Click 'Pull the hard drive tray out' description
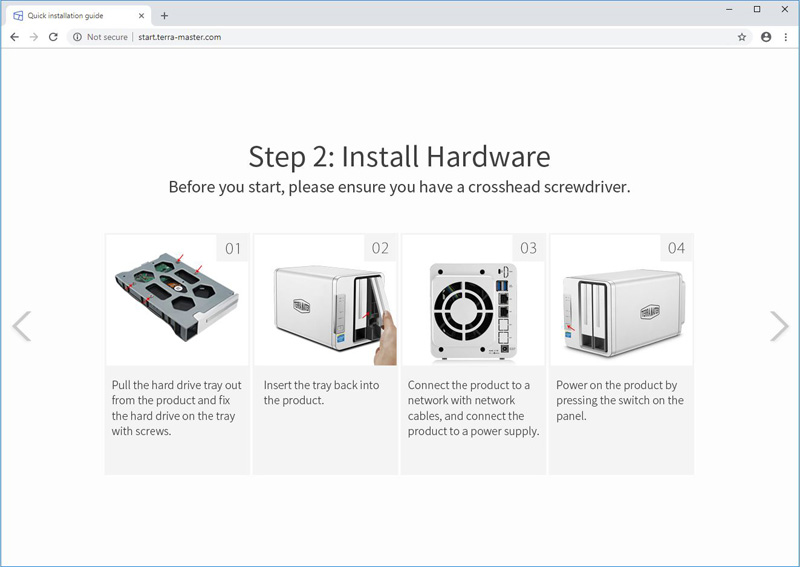Screen dimensions: 800x567 (177, 408)
